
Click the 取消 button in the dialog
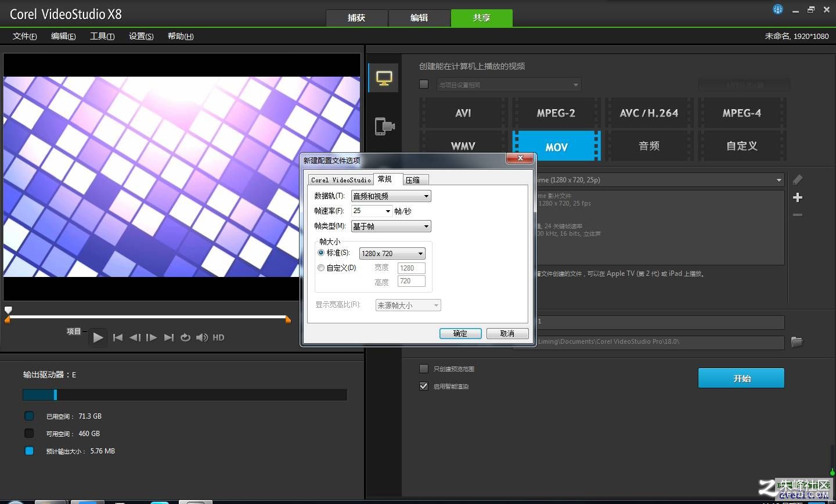coord(507,333)
